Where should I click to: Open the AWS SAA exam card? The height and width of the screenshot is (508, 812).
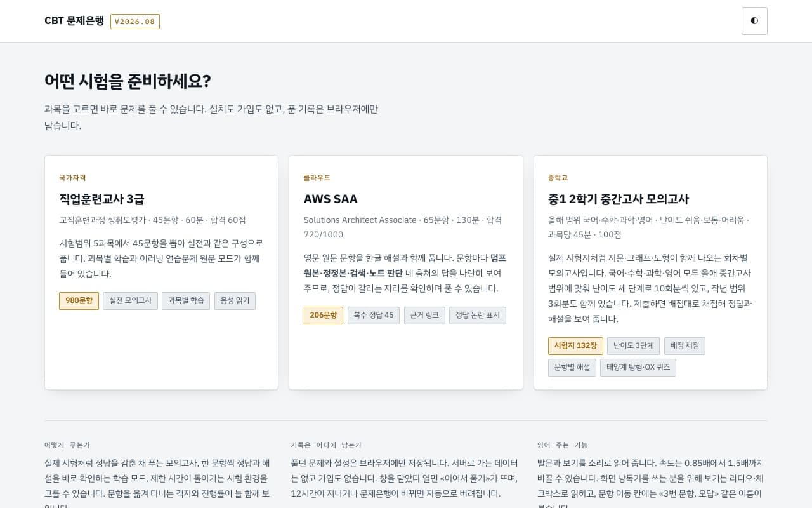point(406,272)
